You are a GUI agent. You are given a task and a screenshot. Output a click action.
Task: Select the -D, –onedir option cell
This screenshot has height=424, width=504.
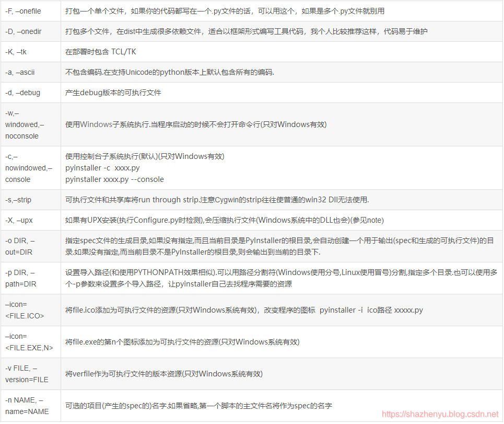point(30,31)
